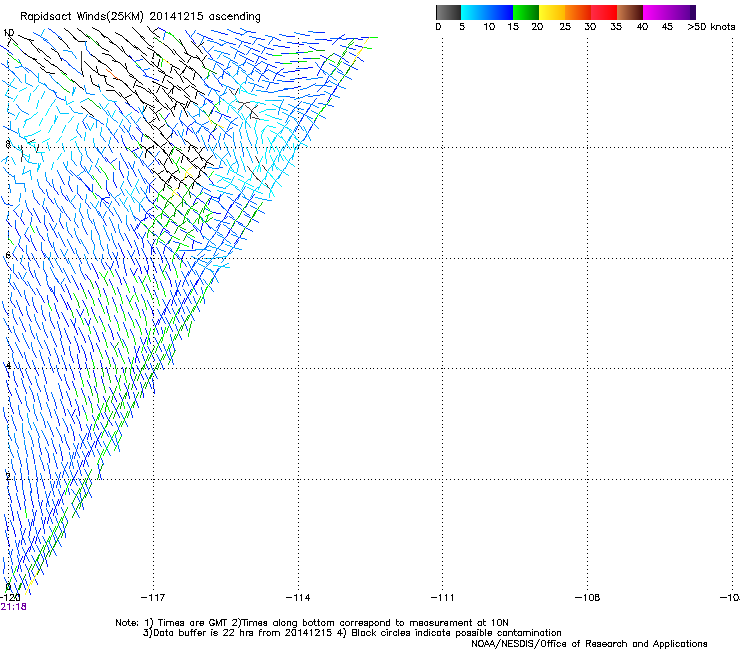
Task: Click the latitude '2' axis label
Action: (x=8, y=476)
